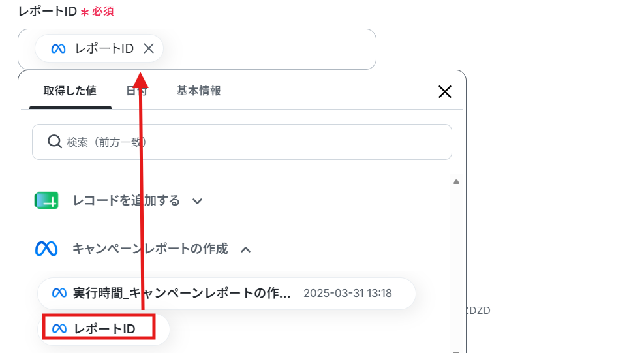Screen dimensions: 644x353
Task: Expand the レコードを追加する section chevron
Action: 198,202
